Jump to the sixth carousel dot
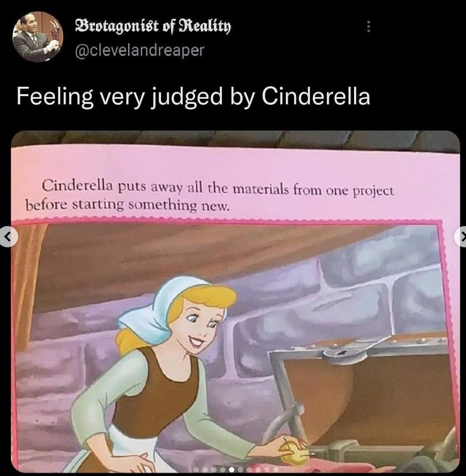Viewport: 466px width, 476px height. pyautogui.click(x=241, y=470)
